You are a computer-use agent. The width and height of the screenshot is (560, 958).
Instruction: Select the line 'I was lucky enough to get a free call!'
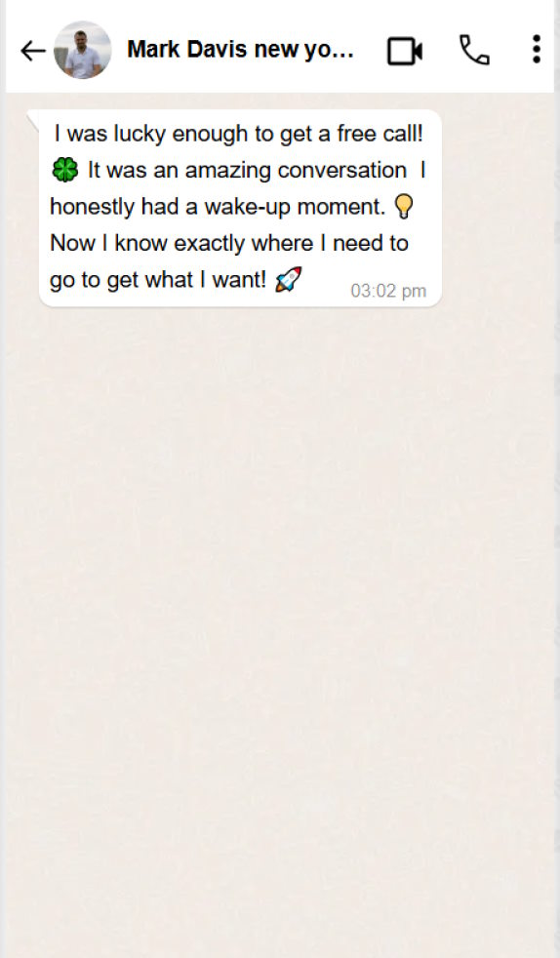[x=238, y=134]
